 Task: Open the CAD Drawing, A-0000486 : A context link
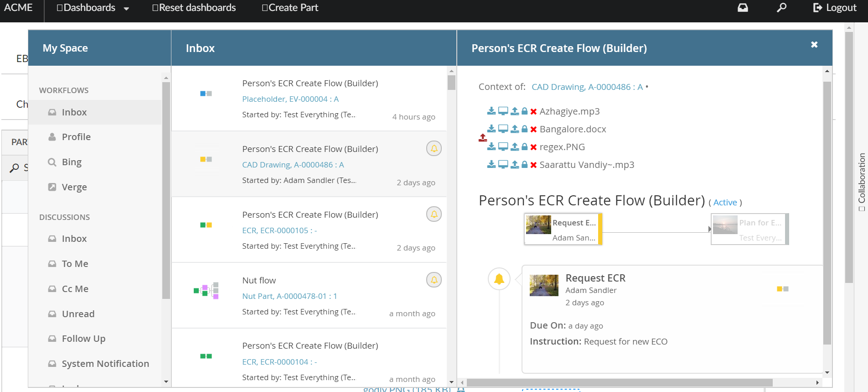[587, 87]
